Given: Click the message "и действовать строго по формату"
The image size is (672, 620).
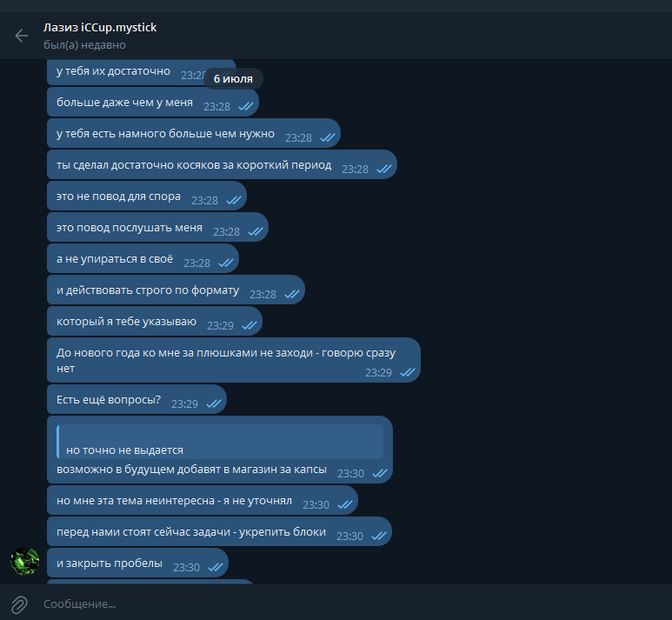Looking at the screenshot, I should (x=176, y=290).
